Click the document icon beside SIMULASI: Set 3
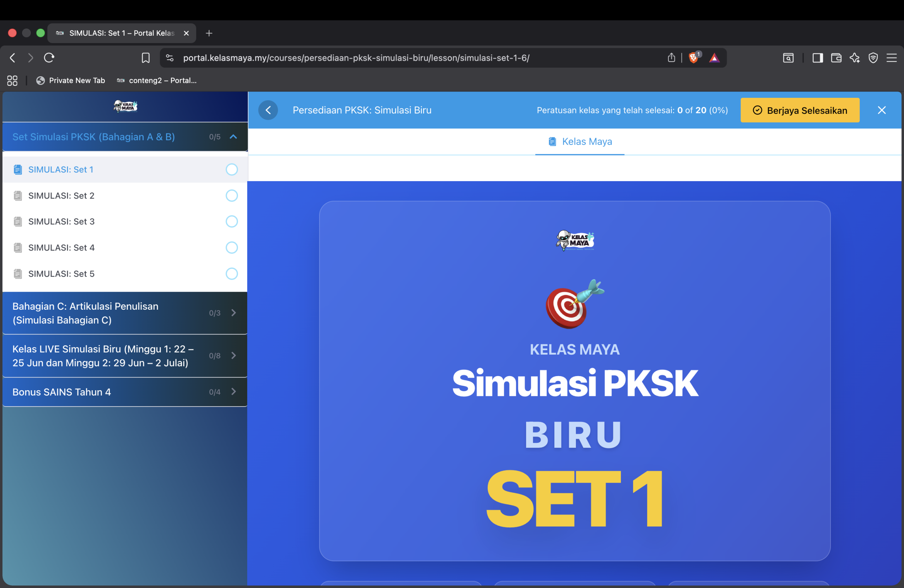Viewport: 904px width, 588px height. 17,221
